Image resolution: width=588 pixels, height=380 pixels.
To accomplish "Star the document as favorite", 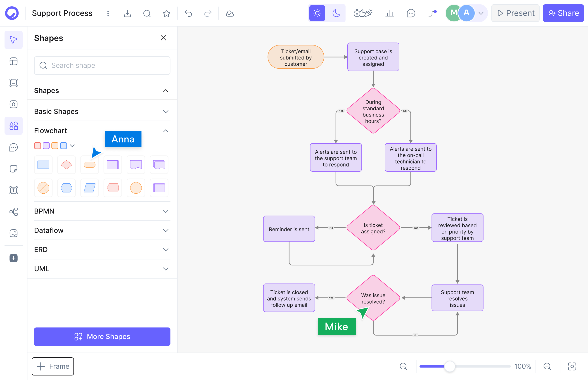I will [x=166, y=13].
